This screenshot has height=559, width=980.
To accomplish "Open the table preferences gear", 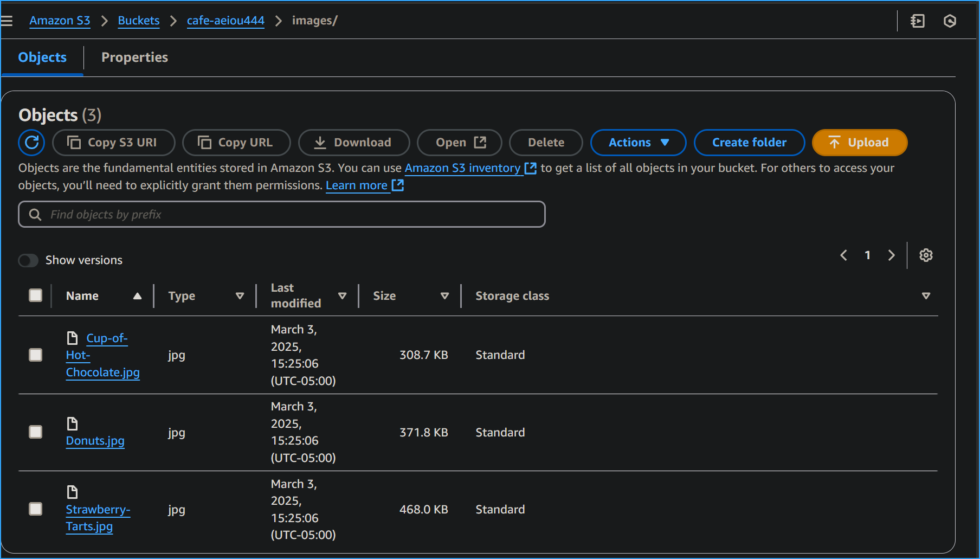I will (926, 255).
